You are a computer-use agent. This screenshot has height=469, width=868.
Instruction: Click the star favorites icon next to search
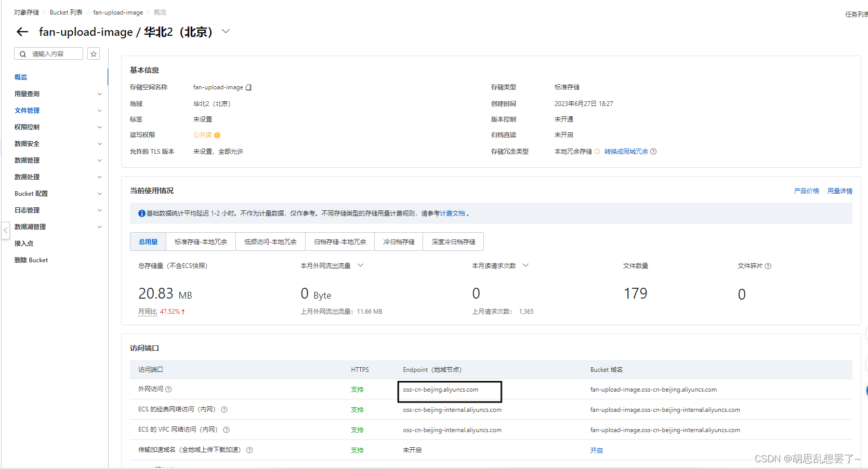pos(94,53)
